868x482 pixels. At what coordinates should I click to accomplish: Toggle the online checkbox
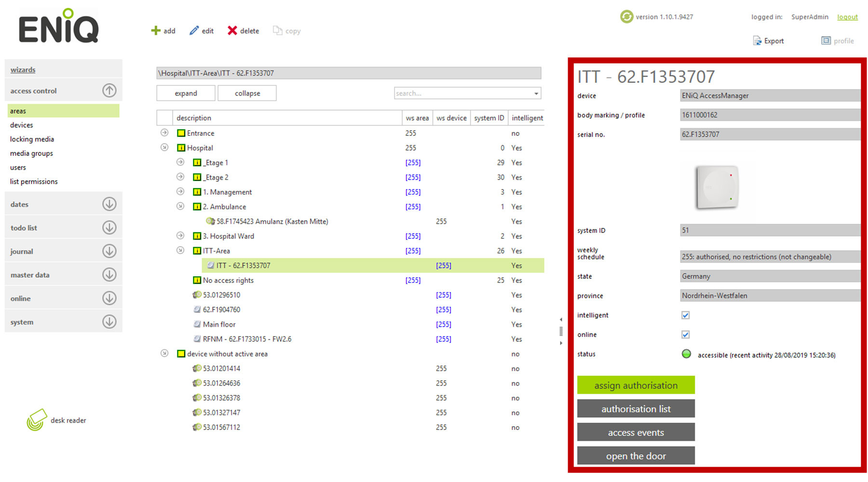(685, 335)
